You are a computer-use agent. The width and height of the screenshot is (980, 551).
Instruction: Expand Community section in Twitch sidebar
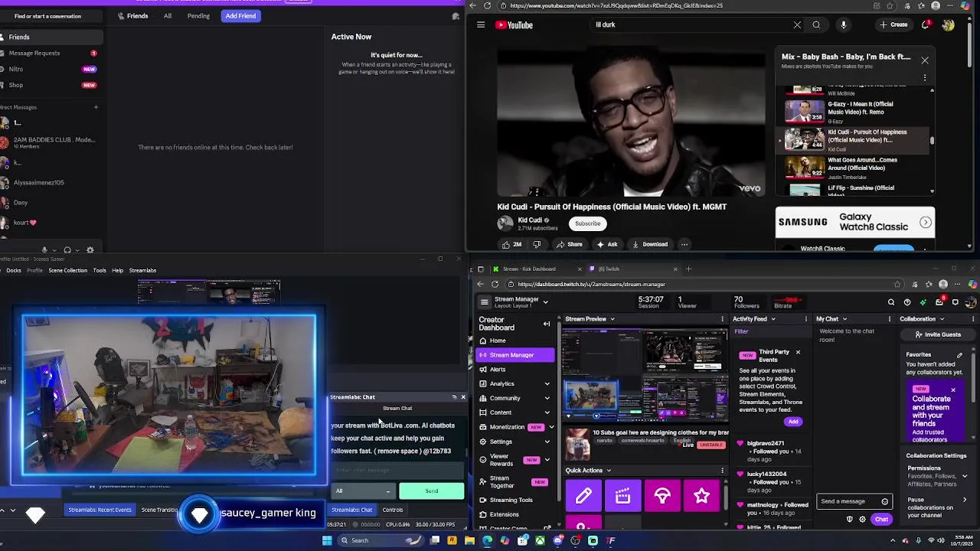click(547, 398)
